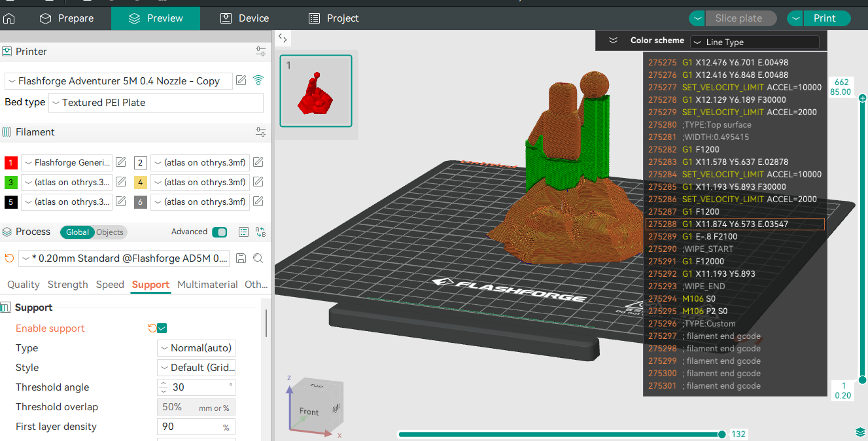Reset the Enable support setting
868x441 pixels.
(152, 328)
